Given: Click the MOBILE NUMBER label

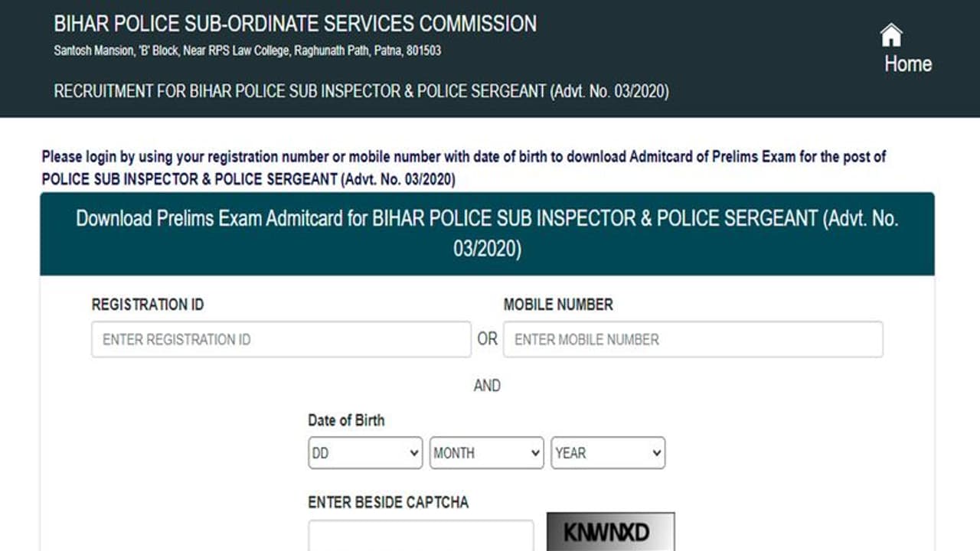Looking at the screenshot, I should [558, 304].
